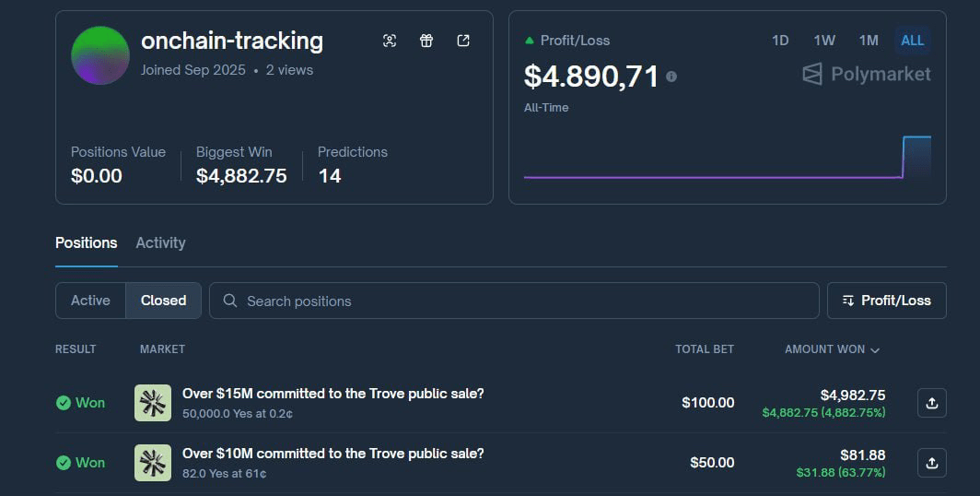
Task: Show Active positions
Action: [x=90, y=301]
